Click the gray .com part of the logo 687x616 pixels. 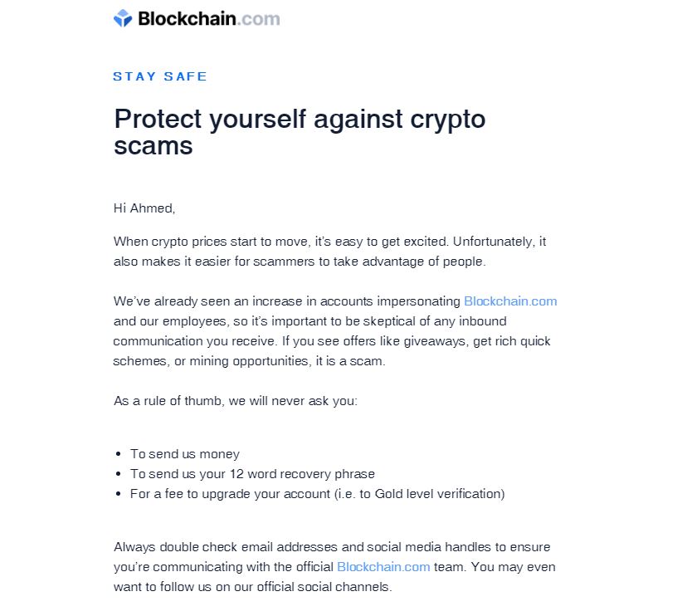click(x=259, y=20)
